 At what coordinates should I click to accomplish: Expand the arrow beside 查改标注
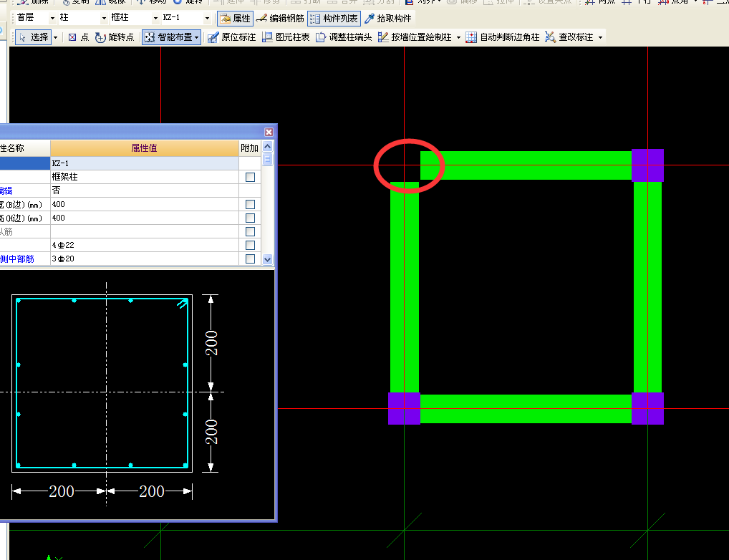click(x=600, y=37)
